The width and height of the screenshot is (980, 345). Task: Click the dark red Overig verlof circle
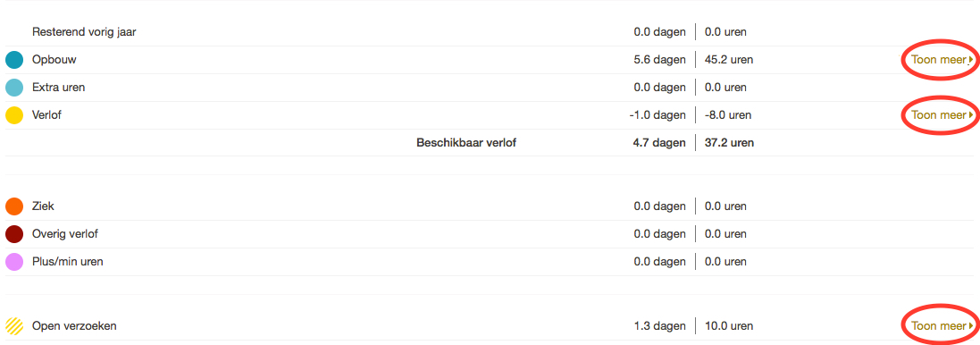pyautogui.click(x=14, y=234)
